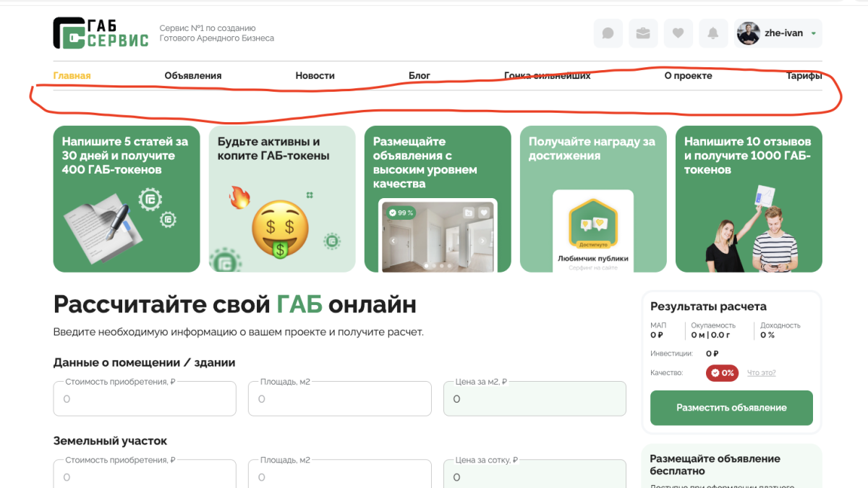
Task: Open the Новости menu item
Action: [315, 76]
